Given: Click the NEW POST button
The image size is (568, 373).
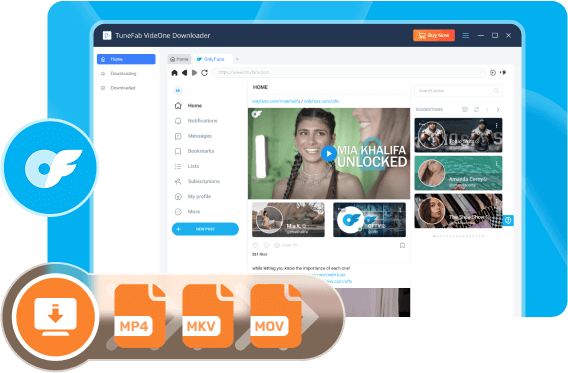Looking at the screenshot, I should (205, 229).
